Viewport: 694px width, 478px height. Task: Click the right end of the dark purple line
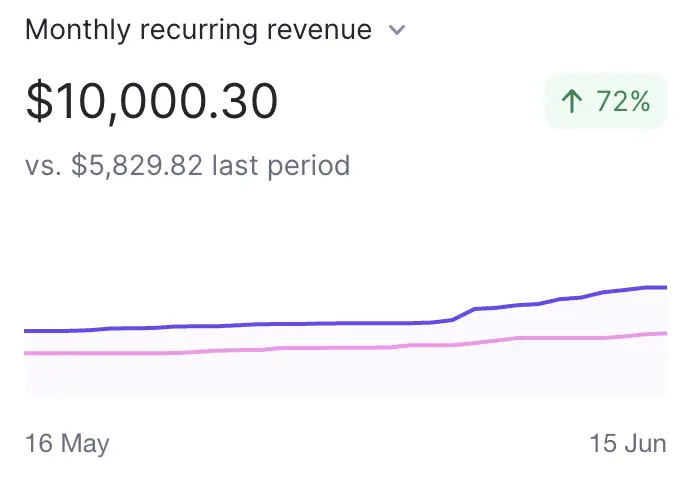click(662, 287)
